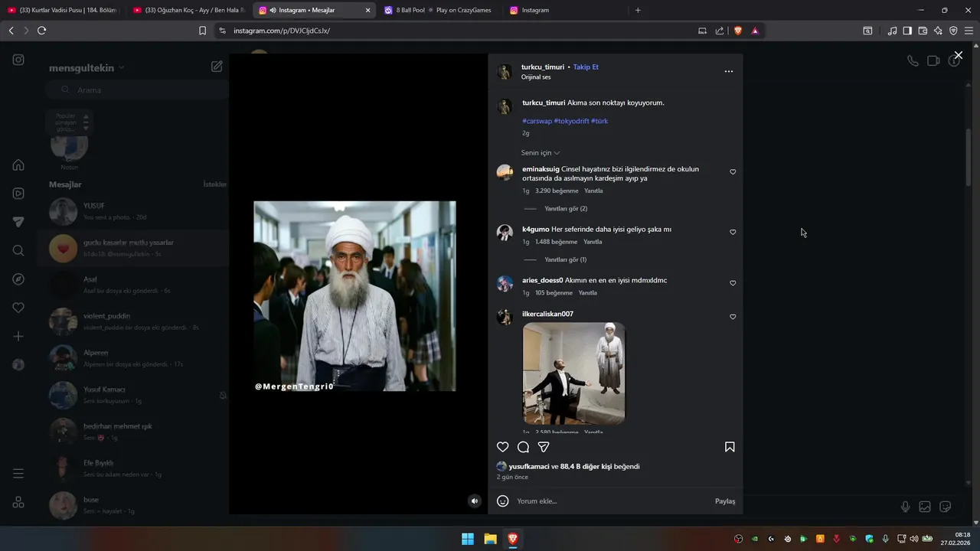Screen dimensions: 980x551
Task: Open the 'İstekler' message requests link
Action: coord(214,184)
